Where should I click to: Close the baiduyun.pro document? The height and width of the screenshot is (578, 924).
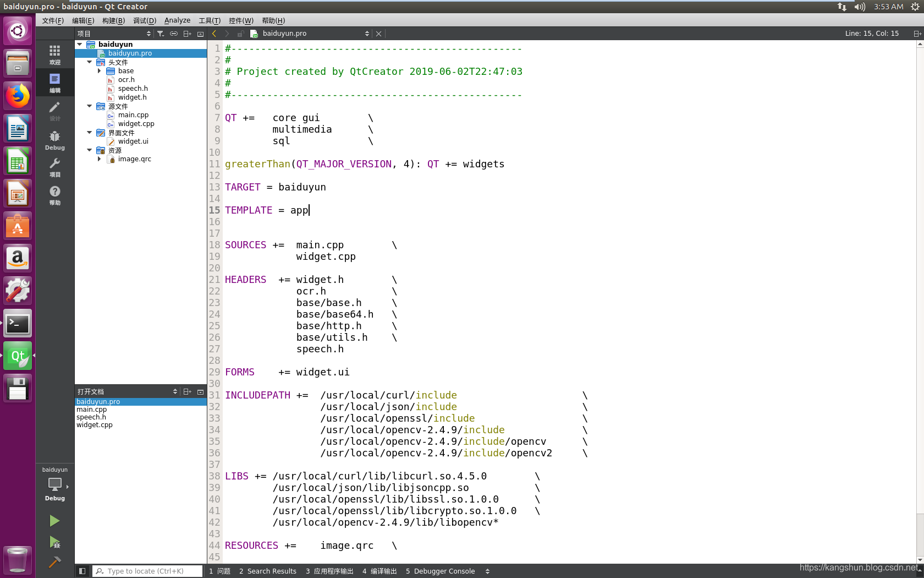(378, 34)
